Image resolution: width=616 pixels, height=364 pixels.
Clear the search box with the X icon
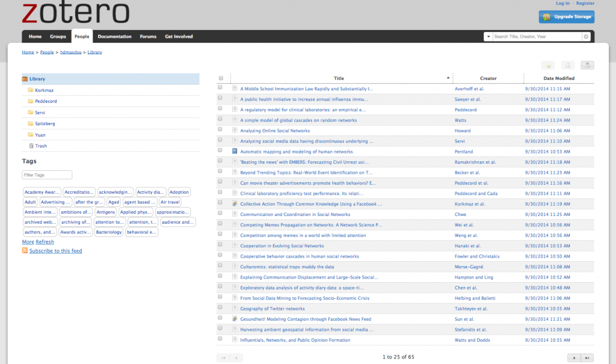(586, 37)
